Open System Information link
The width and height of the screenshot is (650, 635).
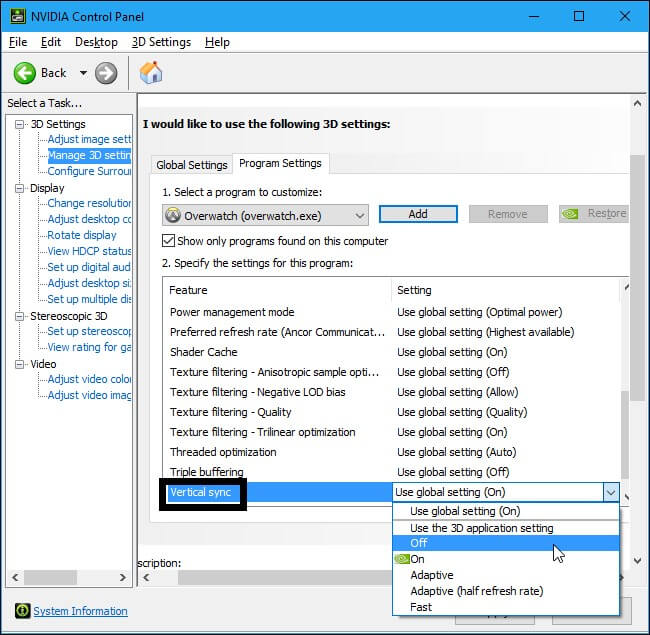[80, 611]
